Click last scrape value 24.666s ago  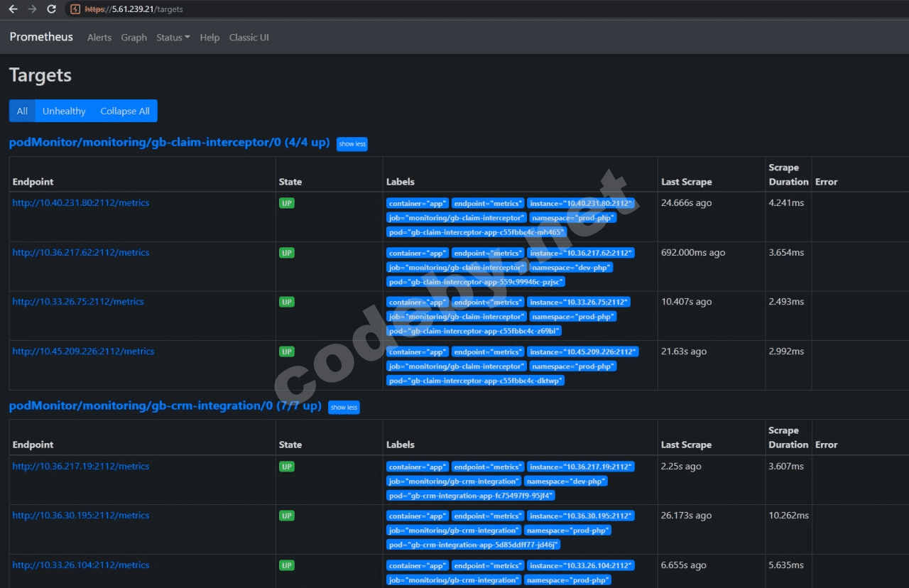point(686,202)
